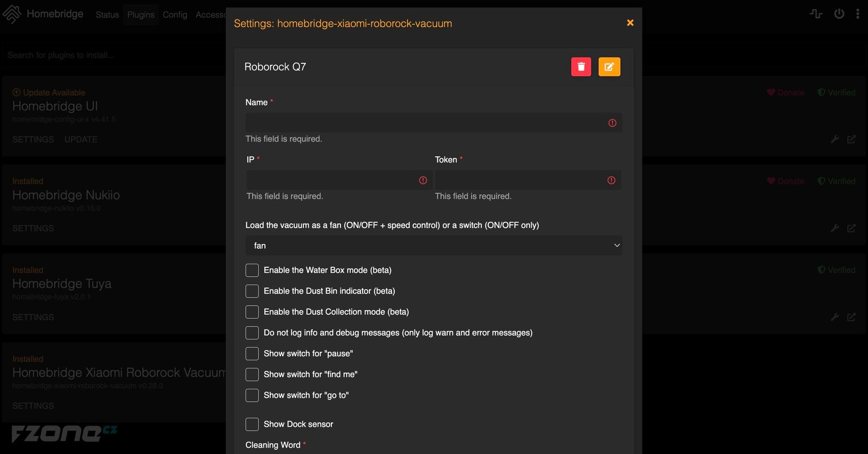This screenshot has height=454, width=868.
Task: Click the Homebridge Nukiio plugin title
Action: (66, 195)
